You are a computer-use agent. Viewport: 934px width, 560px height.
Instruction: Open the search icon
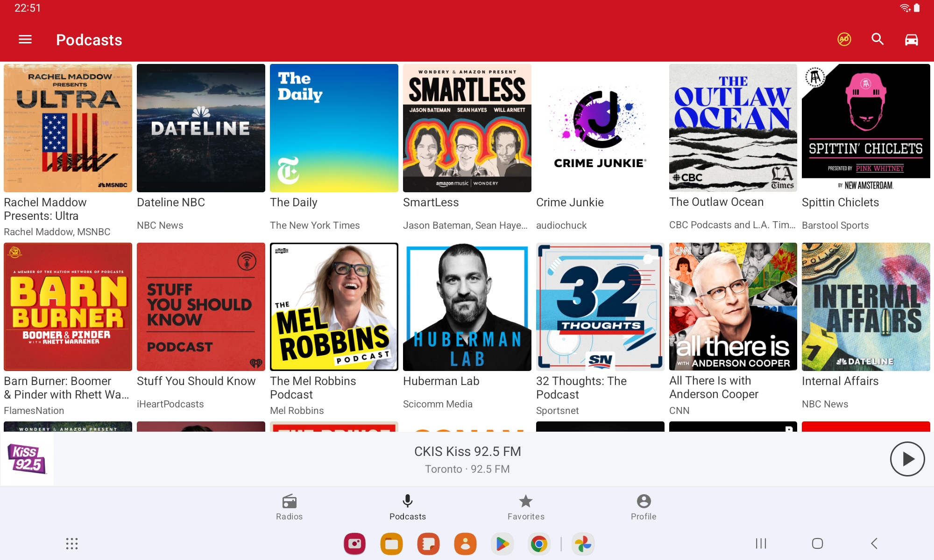click(x=877, y=40)
